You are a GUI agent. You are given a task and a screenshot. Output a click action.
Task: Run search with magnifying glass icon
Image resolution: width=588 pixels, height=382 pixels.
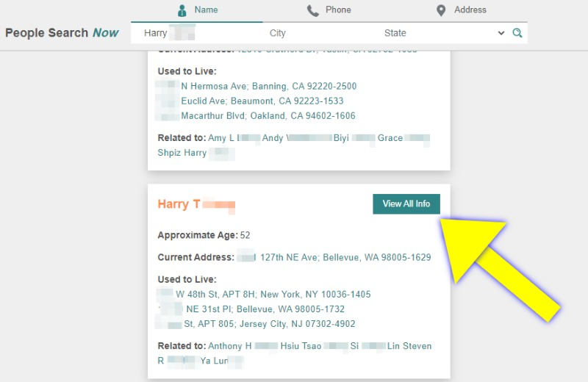[x=517, y=33]
